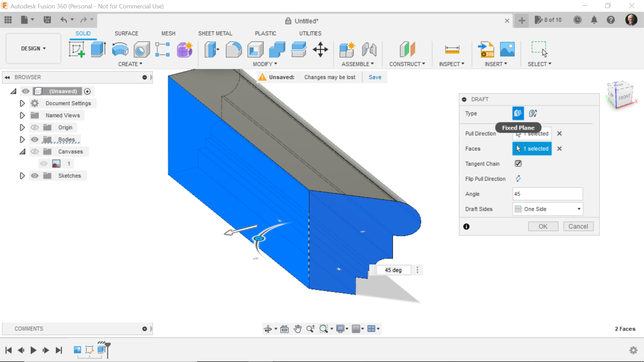
Task: Select the Fillet tool in Modify
Action: tap(233, 50)
